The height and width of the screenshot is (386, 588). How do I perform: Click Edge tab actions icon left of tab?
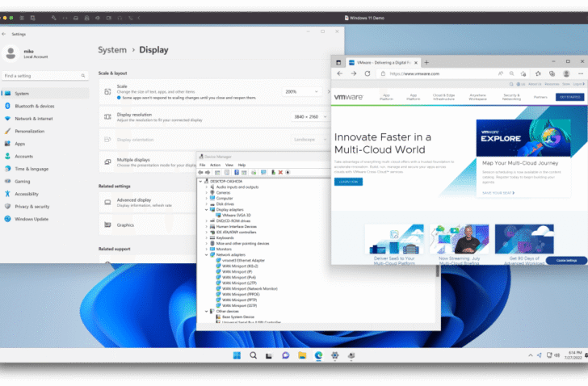point(338,63)
